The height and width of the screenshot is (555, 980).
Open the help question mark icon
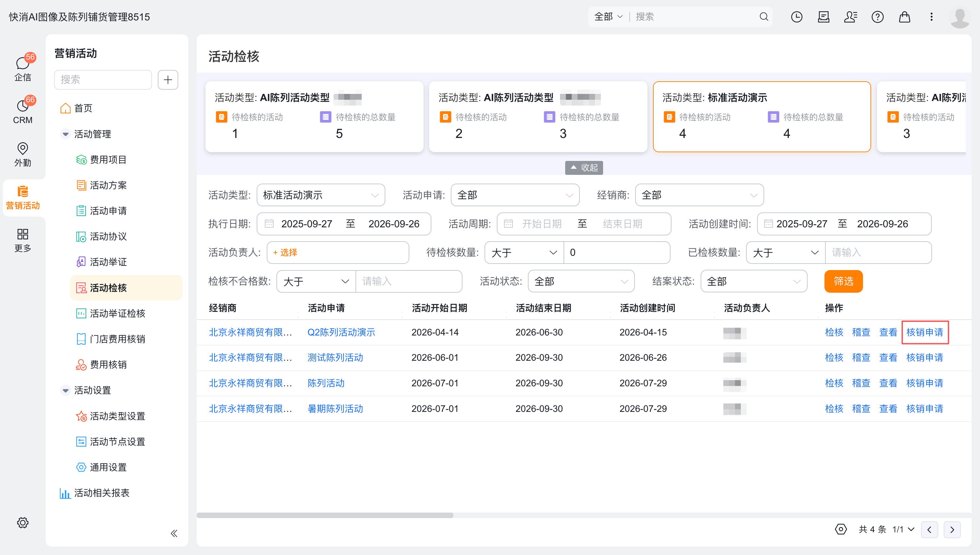tap(877, 17)
